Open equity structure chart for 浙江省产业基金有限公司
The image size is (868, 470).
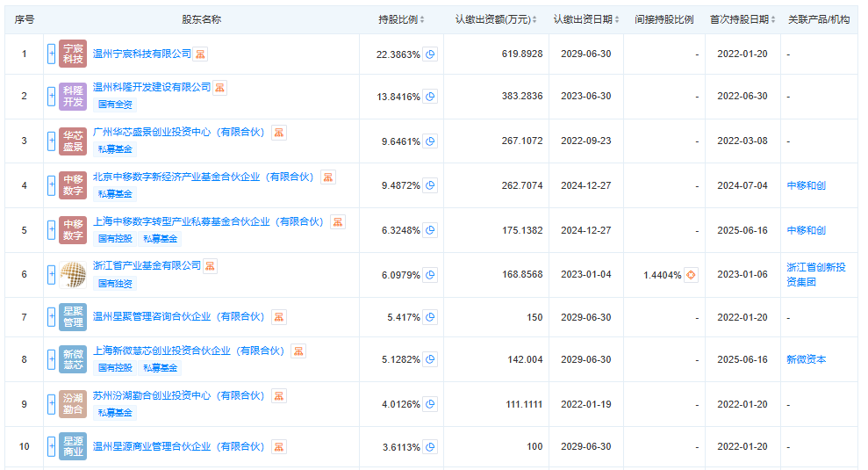click(x=210, y=266)
